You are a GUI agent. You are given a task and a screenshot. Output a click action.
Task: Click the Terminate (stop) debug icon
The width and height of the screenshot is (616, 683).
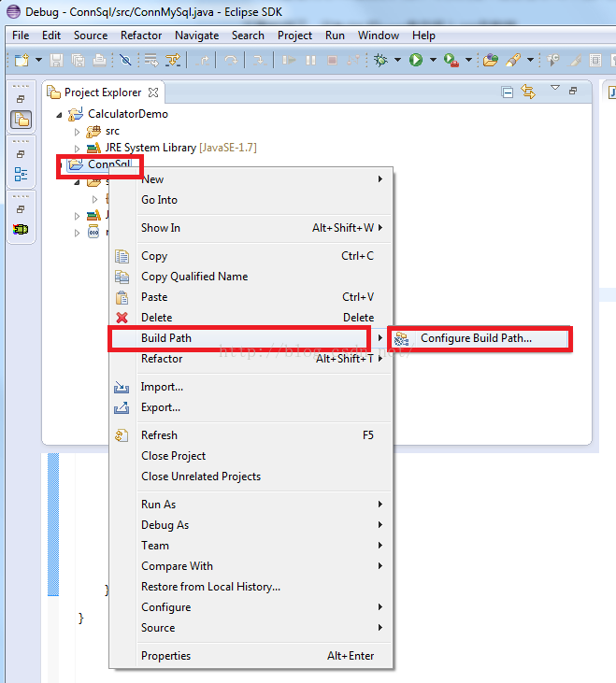[x=332, y=60]
